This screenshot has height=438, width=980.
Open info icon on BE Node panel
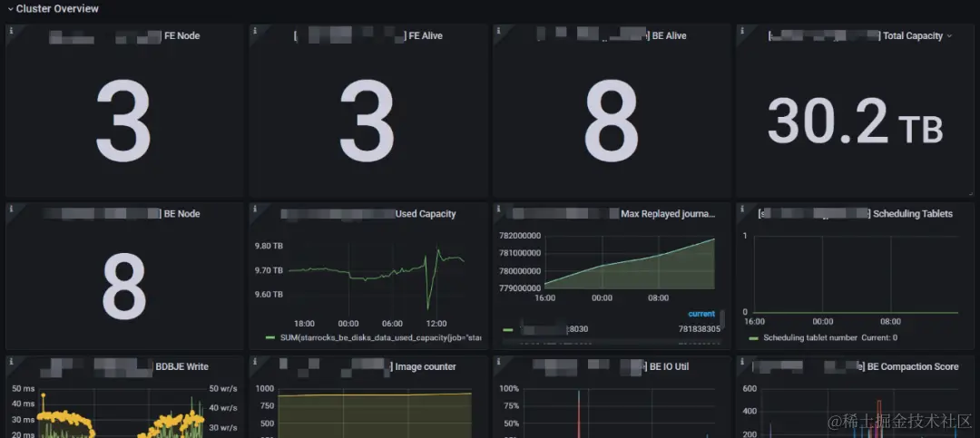(x=11, y=208)
